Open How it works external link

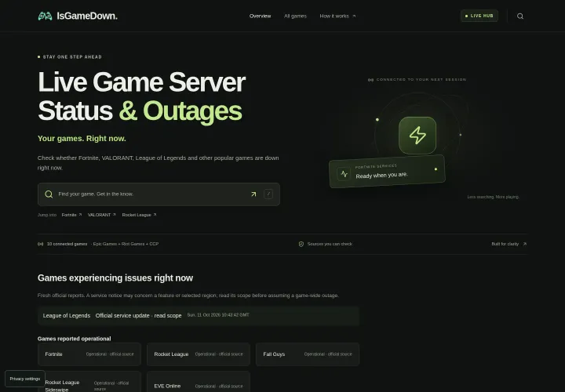pyautogui.click(x=337, y=16)
